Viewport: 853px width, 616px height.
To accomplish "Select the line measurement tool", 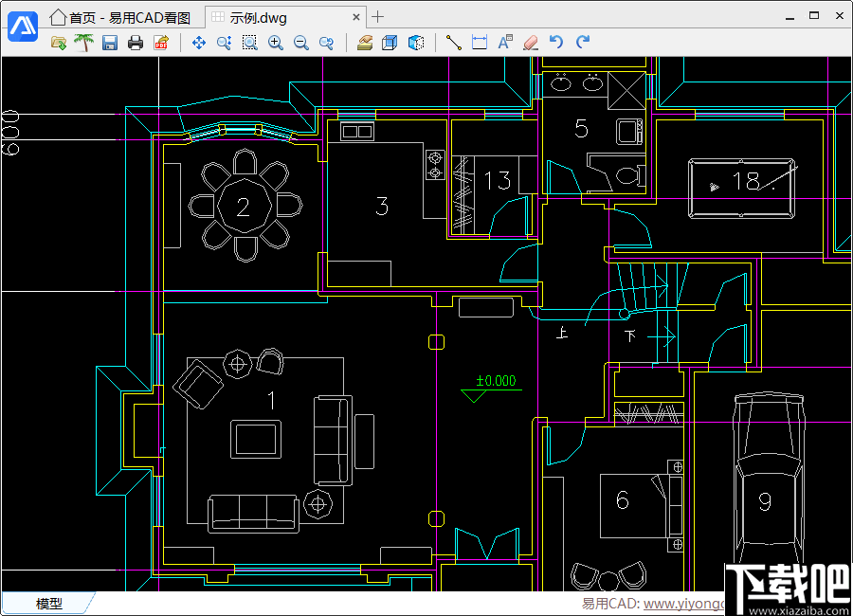I will coord(454,43).
